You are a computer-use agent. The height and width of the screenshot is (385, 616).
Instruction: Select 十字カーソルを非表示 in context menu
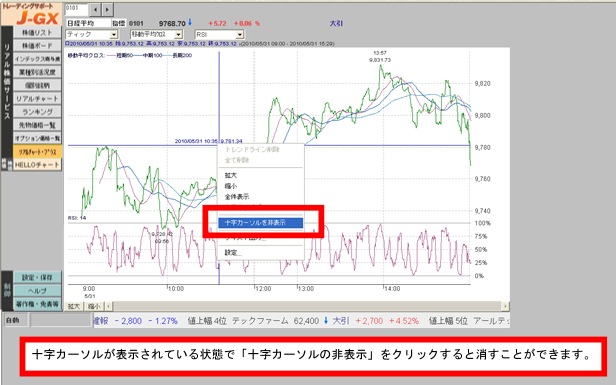click(x=260, y=223)
